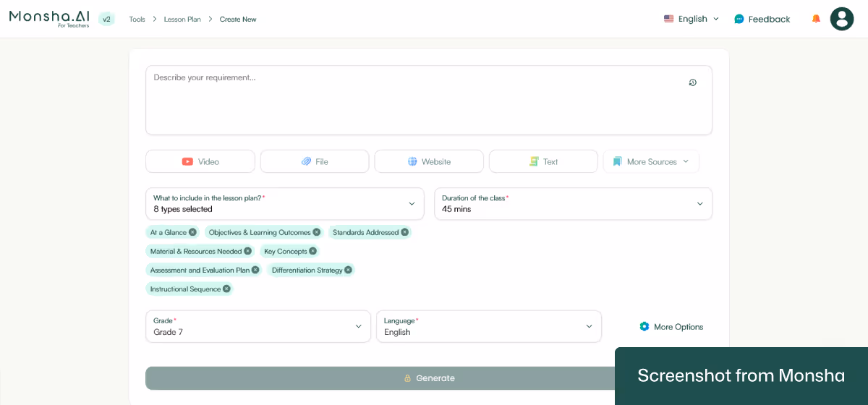Open the lesson plan contents dropdown
The image size is (868, 405).
coord(285,204)
